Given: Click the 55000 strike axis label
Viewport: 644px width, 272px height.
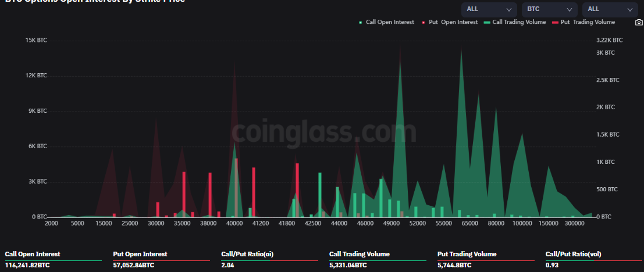Looking at the screenshot, I should [444, 224].
